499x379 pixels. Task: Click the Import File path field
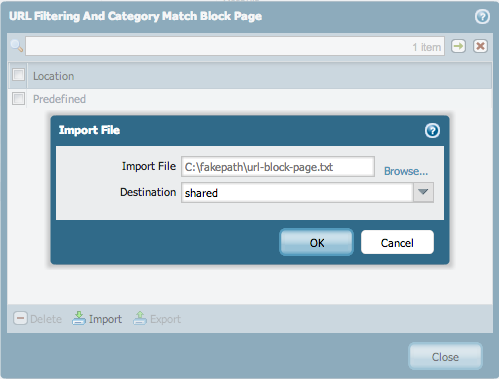click(x=278, y=166)
